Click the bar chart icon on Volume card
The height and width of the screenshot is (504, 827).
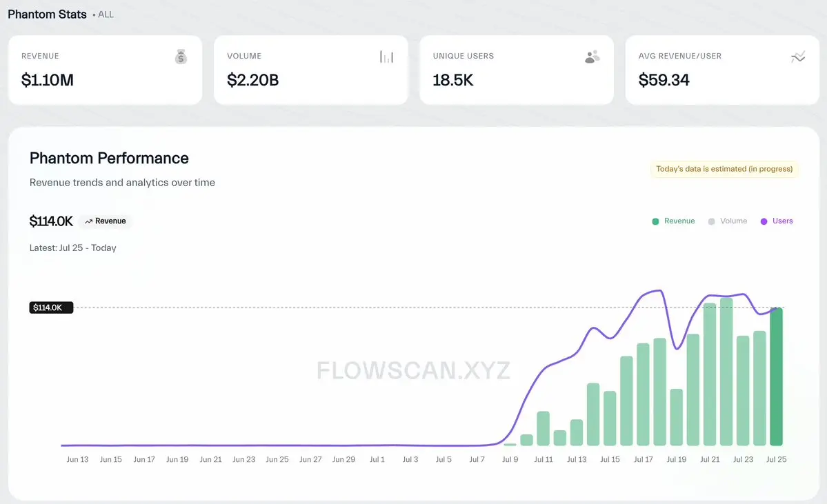pos(387,57)
